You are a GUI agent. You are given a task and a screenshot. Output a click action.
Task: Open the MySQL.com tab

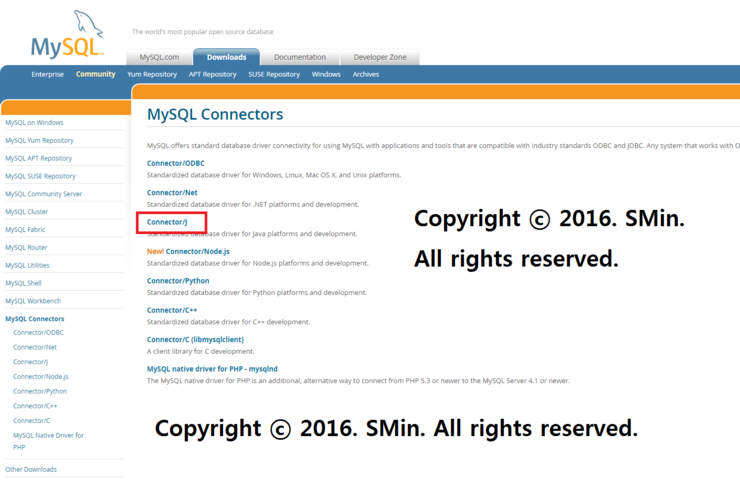click(x=159, y=57)
